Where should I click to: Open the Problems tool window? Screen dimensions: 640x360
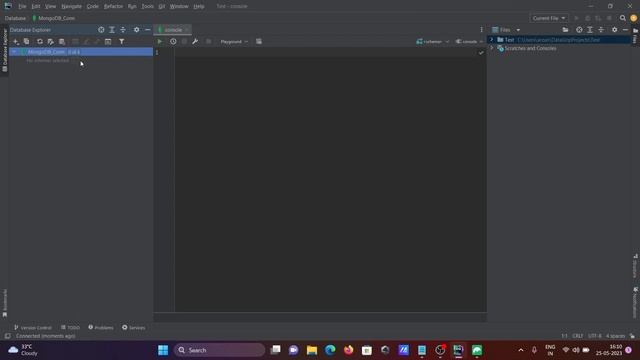pos(100,327)
